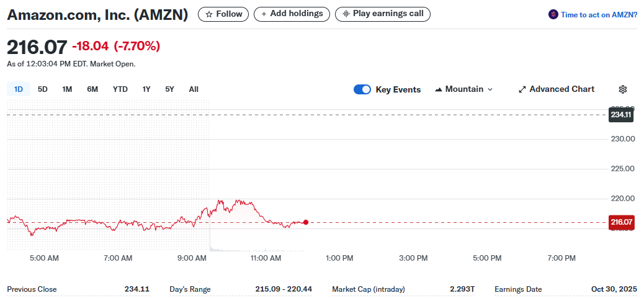This screenshot has height=298, width=644.
Task: Click the 230.00 price axis label
Action: click(624, 139)
